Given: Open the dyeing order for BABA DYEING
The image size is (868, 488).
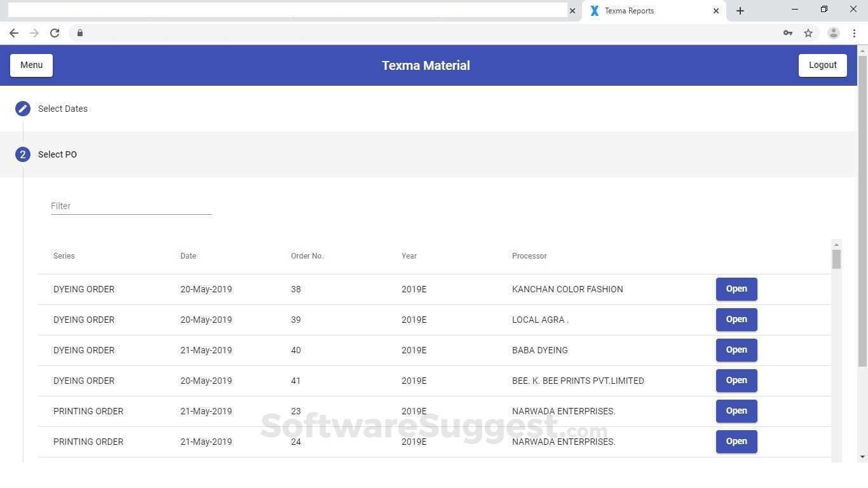Looking at the screenshot, I should [736, 349].
